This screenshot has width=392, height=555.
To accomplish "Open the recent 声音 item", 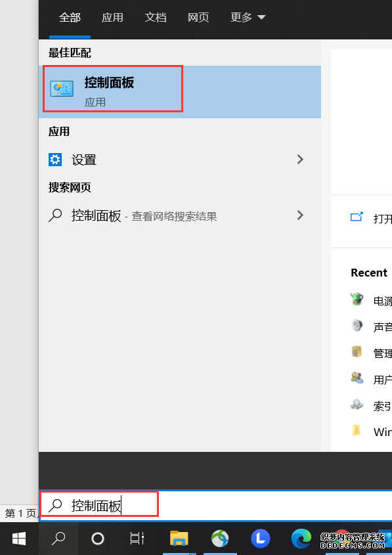I will (382, 327).
